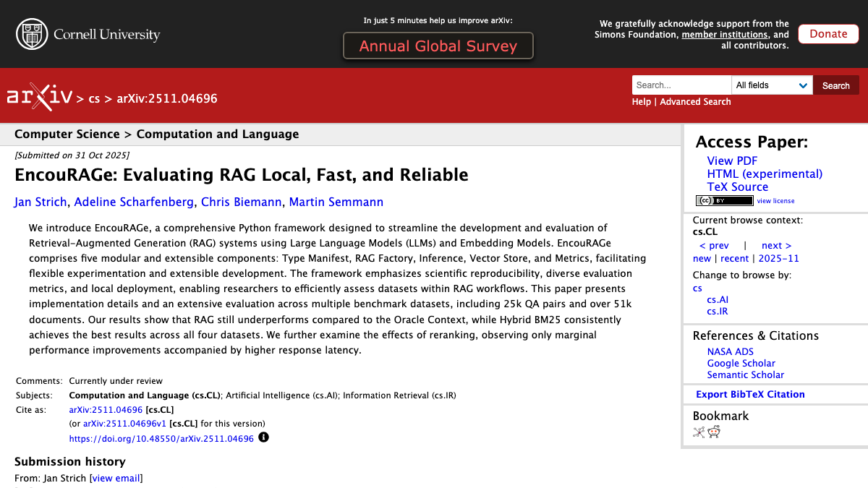Screen dimensions: 868x488
Task: Click the CC BY license badge
Action: (724, 200)
